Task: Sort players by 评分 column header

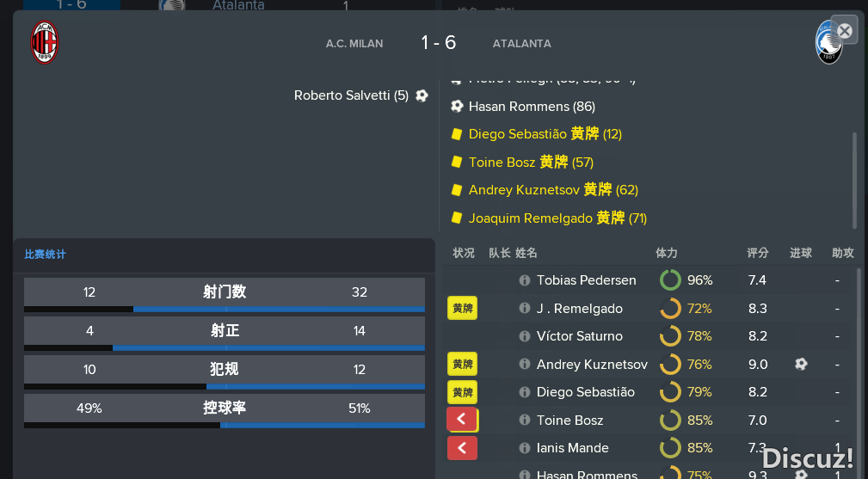Action: (757, 253)
